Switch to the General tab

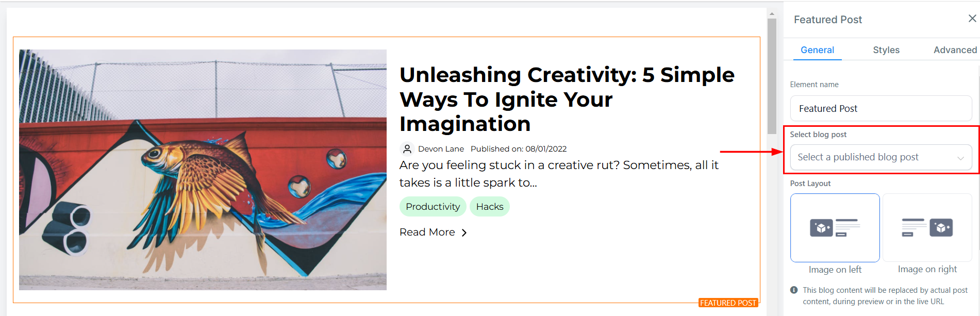pyautogui.click(x=817, y=50)
